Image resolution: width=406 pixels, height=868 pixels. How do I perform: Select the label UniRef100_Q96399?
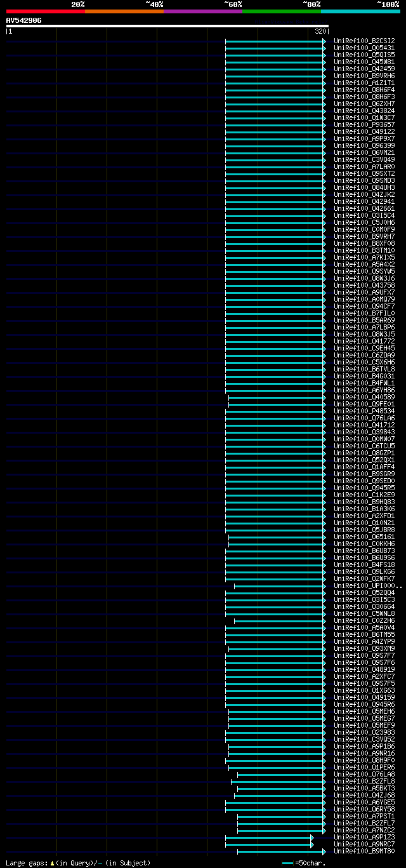(x=364, y=145)
